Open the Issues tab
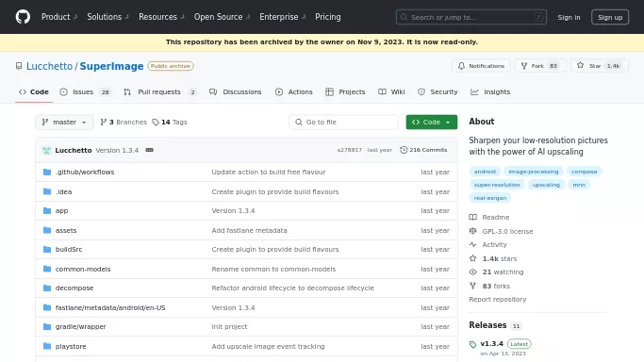This screenshot has height=362, width=644. [x=85, y=92]
